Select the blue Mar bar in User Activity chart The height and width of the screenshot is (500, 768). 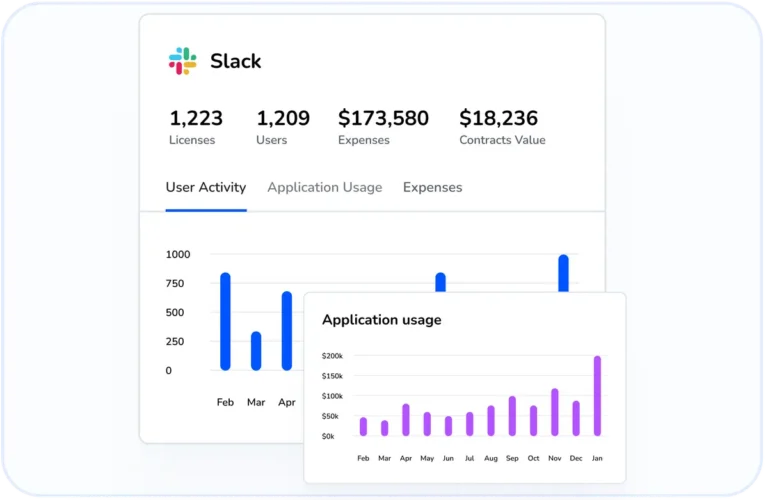256,351
